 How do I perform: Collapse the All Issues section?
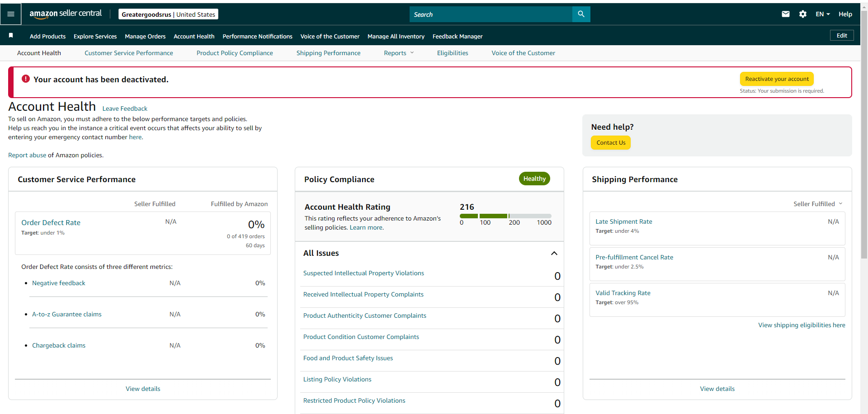click(x=554, y=253)
